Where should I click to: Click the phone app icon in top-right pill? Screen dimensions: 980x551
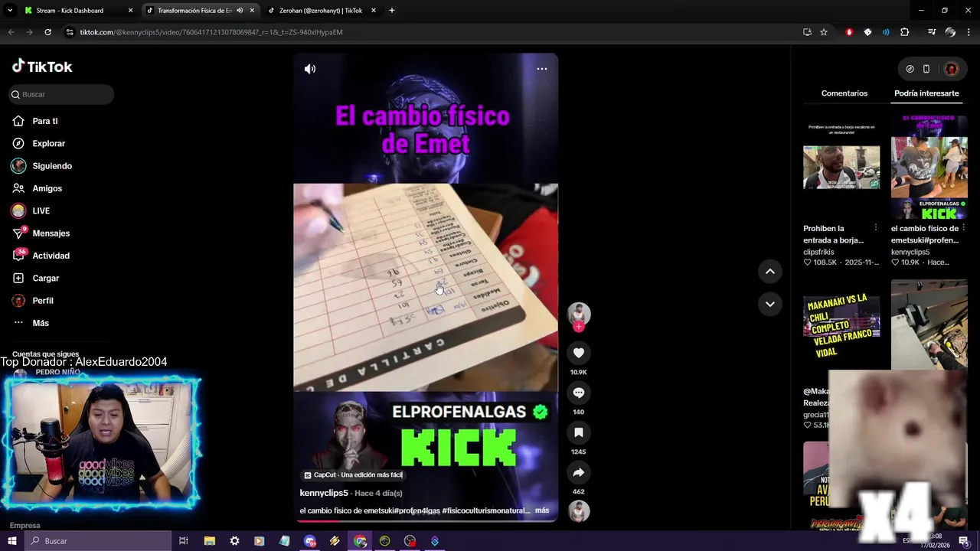click(x=926, y=69)
